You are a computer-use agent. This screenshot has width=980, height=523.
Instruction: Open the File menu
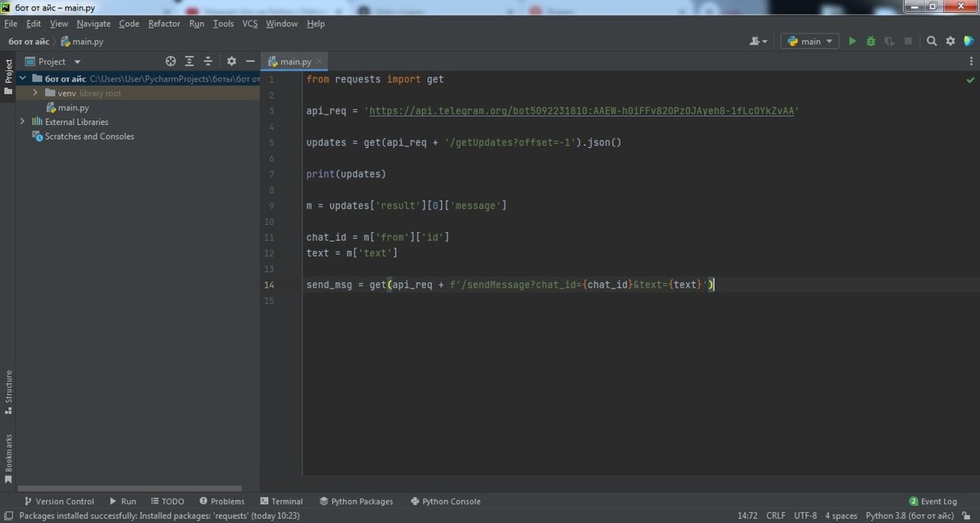click(x=11, y=24)
